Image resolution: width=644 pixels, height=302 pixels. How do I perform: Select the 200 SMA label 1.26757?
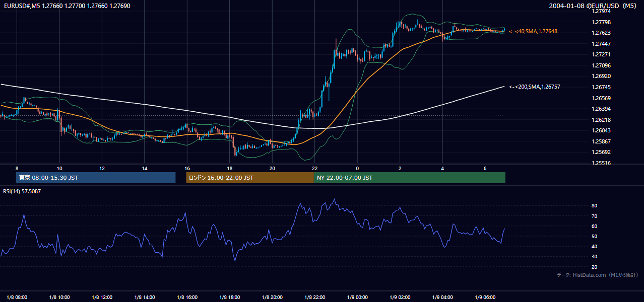point(534,87)
